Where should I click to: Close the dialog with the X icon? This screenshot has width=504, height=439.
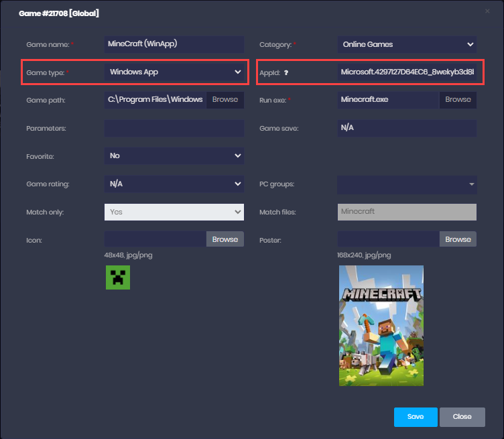click(x=487, y=11)
